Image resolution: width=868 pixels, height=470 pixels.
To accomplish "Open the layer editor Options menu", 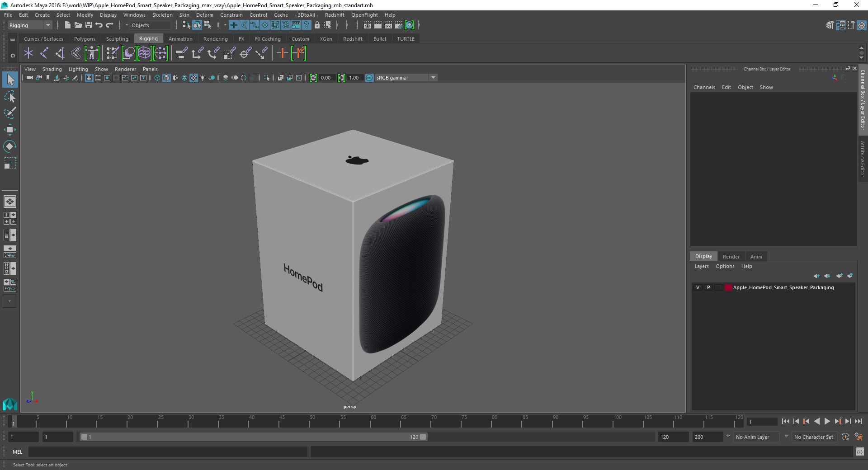I will pos(725,266).
